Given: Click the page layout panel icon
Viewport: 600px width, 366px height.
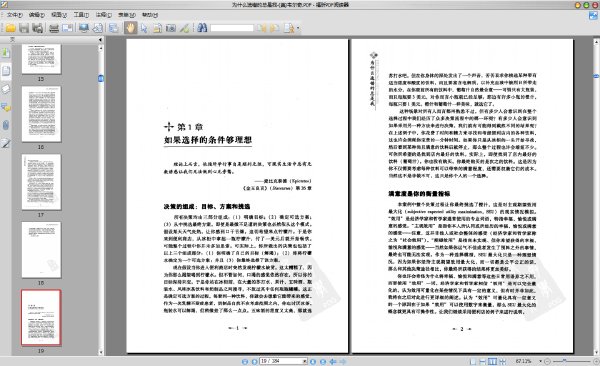Looking at the screenshot, I should coord(114,28).
